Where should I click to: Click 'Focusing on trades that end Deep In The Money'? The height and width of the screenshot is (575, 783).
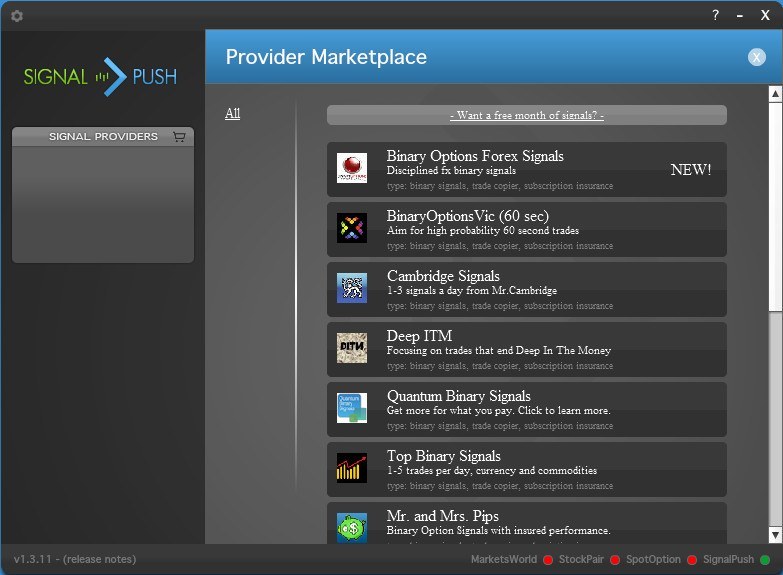[x=498, y=350]
